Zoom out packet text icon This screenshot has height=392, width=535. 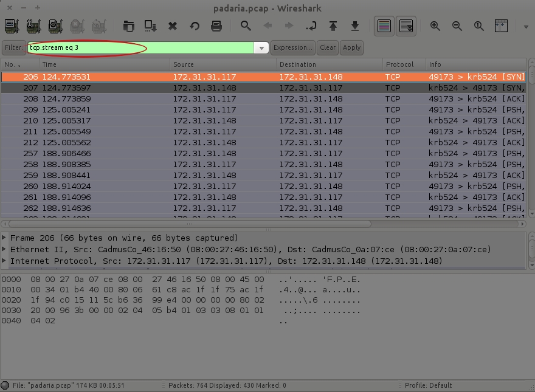(x=457, y=26)
